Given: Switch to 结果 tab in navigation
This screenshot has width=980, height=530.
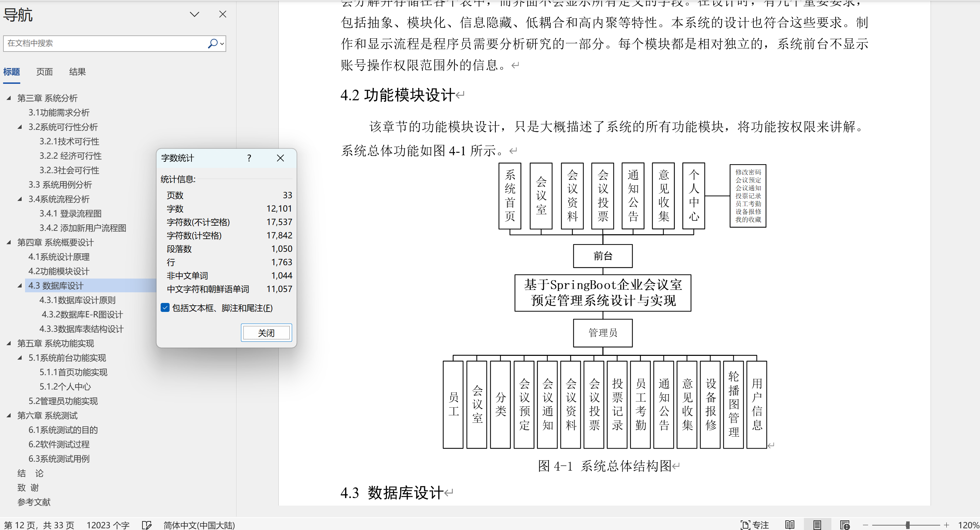Looking at the screenshot, I should [77, 71].
